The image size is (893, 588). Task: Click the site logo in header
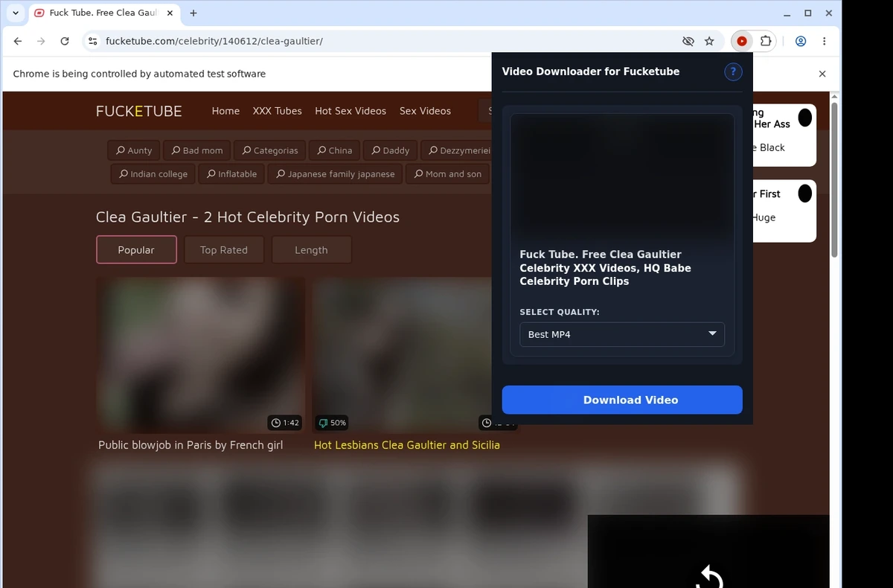(138, 111)
